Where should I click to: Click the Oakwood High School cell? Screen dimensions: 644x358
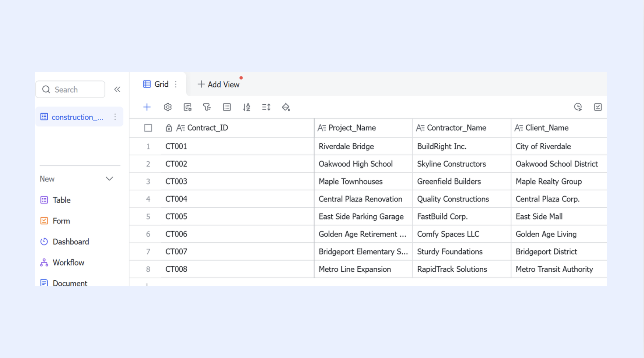pos(363,164)
